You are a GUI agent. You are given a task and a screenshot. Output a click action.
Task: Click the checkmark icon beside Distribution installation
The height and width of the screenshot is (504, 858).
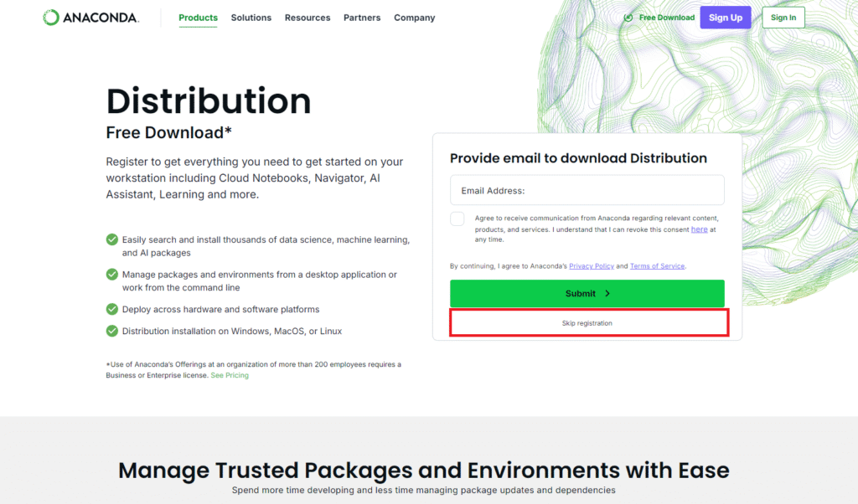(x=111, y=331)
